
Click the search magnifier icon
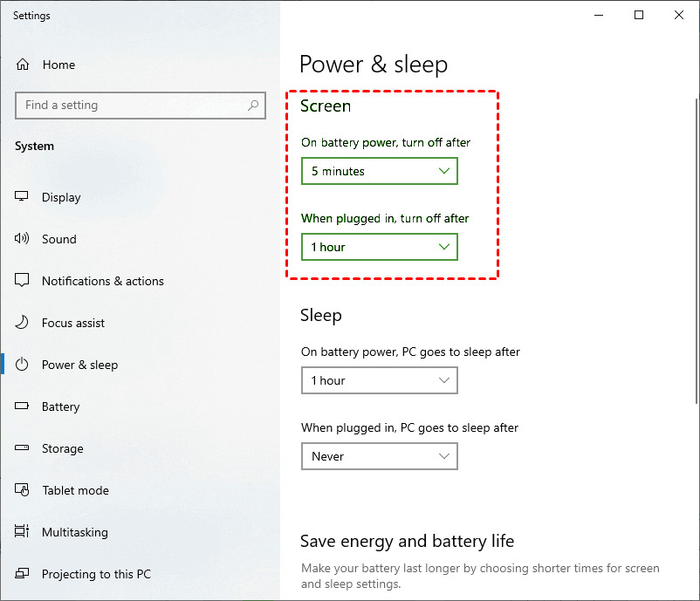pos(253,106)
